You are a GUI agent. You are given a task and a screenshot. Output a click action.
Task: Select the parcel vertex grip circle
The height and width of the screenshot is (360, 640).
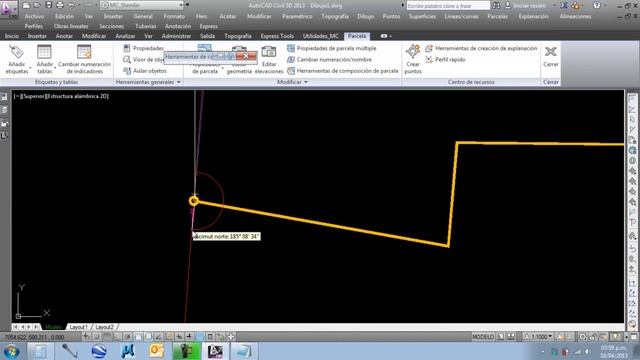tap(194, 200)
